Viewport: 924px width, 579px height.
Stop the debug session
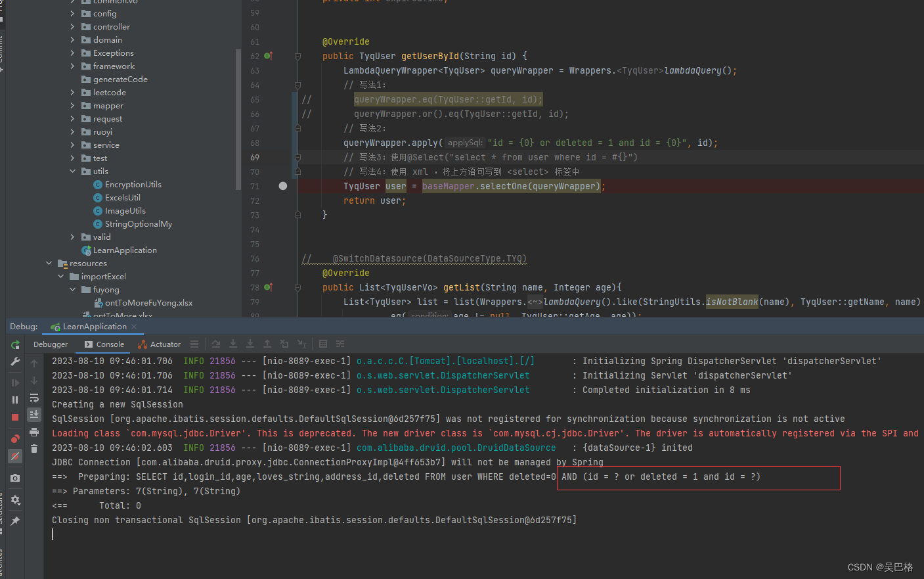15,417
